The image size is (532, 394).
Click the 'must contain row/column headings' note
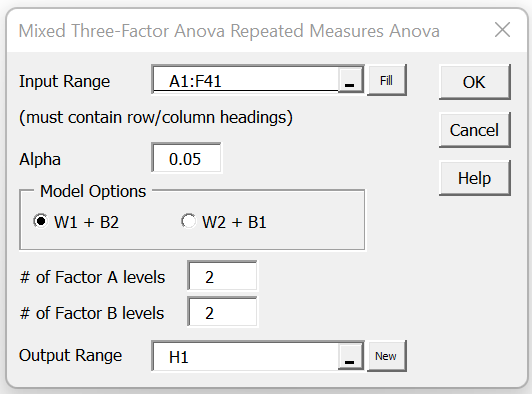156,117
